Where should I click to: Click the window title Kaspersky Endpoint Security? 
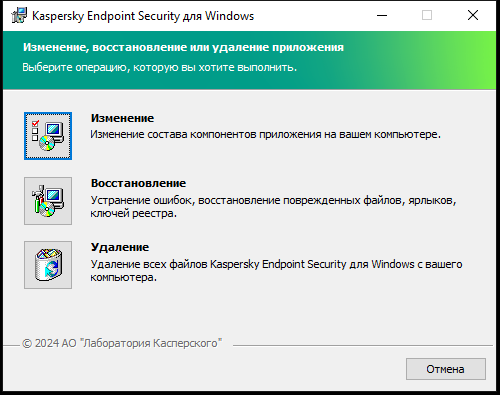click(x=143, y=16)
